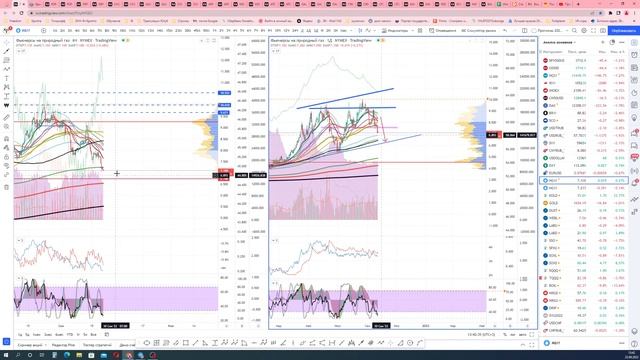Open a new browser tab plus button
The height and width of the screenshot is (360, 640).
(x=578, y=4)
